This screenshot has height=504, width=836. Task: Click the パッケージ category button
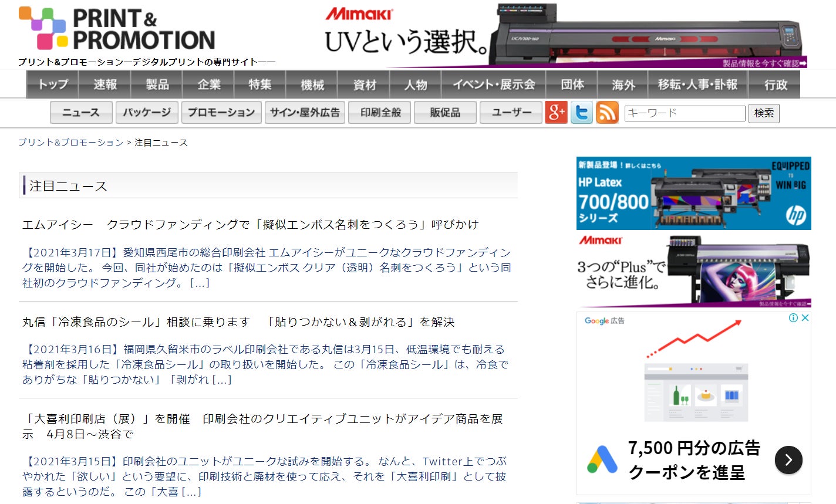tap(147, 112)
